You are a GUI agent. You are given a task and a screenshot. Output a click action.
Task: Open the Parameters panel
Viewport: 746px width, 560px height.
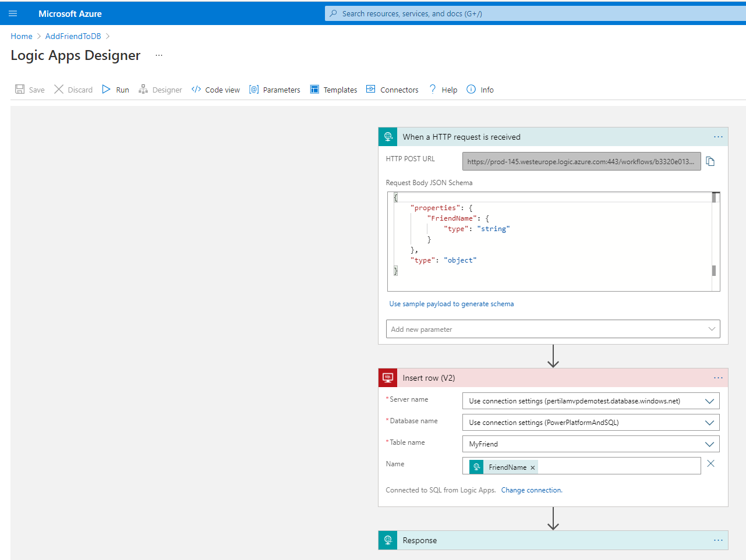point(275,90)
